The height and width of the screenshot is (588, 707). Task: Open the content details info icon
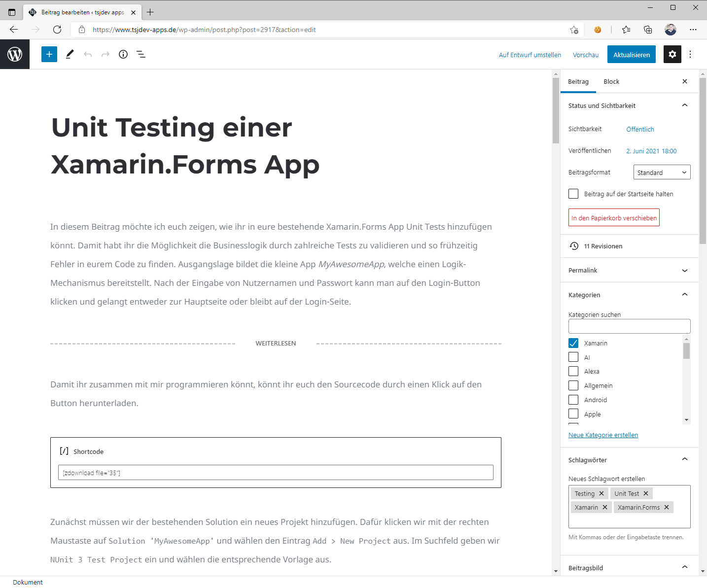tap(123, 54)
